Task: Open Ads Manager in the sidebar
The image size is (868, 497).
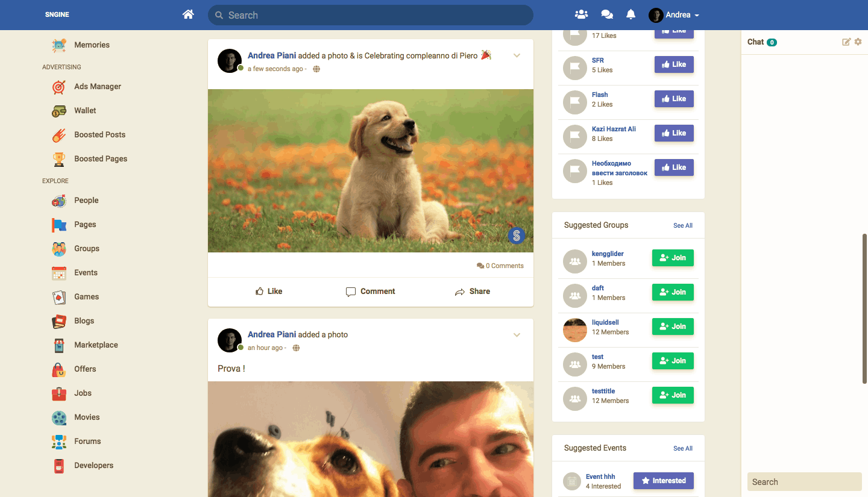Action: (97, 87)
